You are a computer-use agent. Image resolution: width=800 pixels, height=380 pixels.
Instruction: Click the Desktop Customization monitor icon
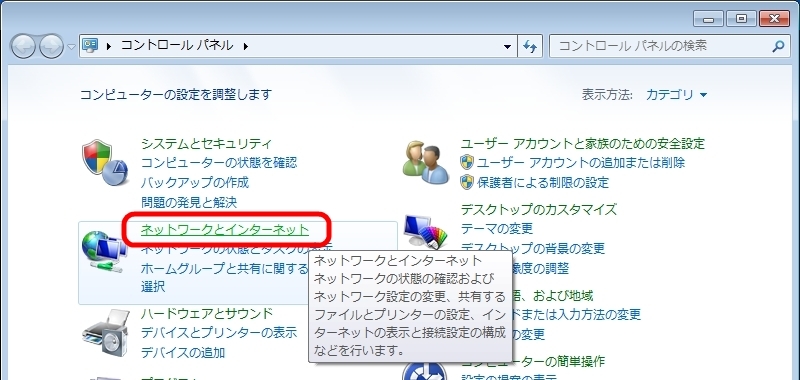pos(426,232)
